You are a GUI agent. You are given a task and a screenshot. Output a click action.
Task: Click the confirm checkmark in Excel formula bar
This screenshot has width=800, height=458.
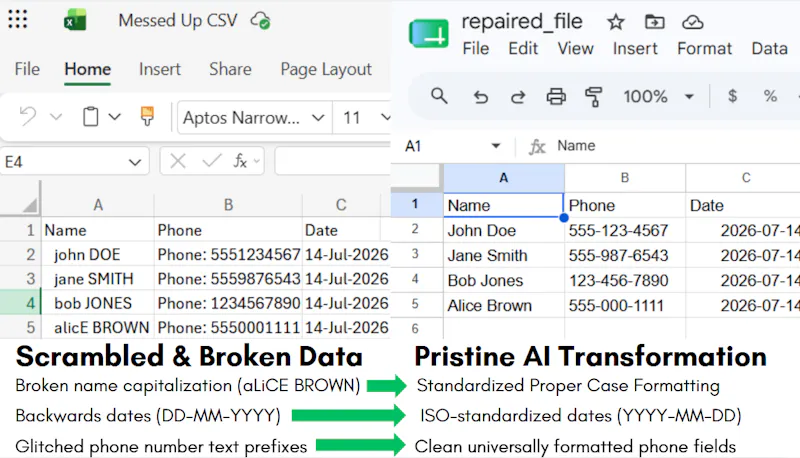(x=211, y=162)
